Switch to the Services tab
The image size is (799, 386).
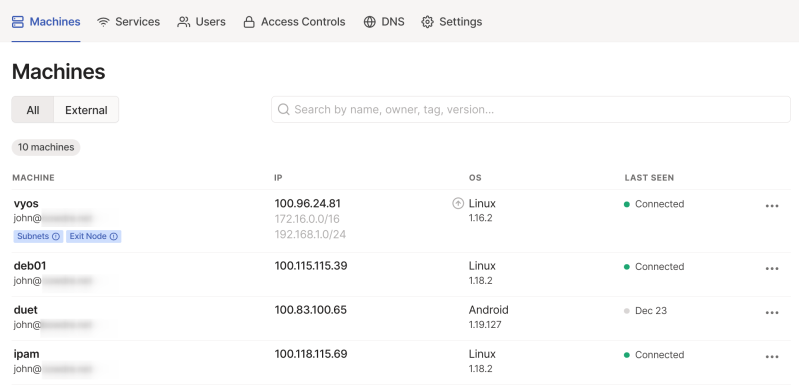[x=128, y=22]
